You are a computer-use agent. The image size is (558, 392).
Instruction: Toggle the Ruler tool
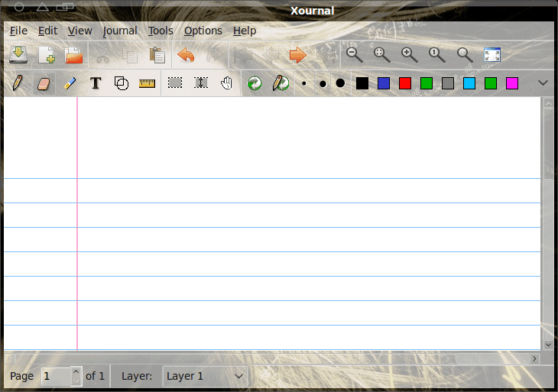tap(147, 83)
